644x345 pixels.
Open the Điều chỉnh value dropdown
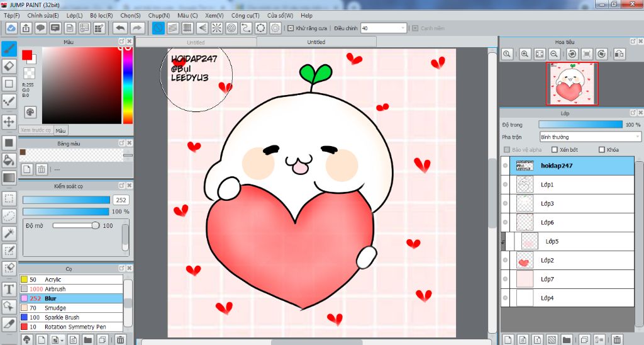(383, 28)
